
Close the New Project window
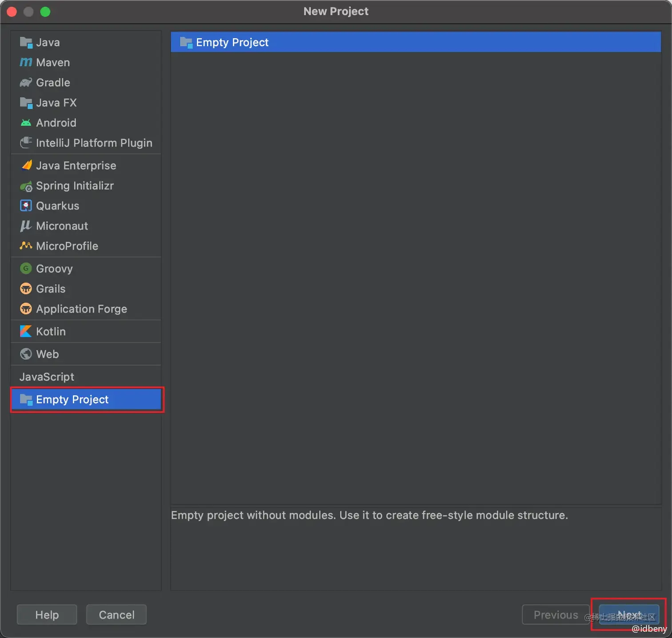(x=12, y=12)
